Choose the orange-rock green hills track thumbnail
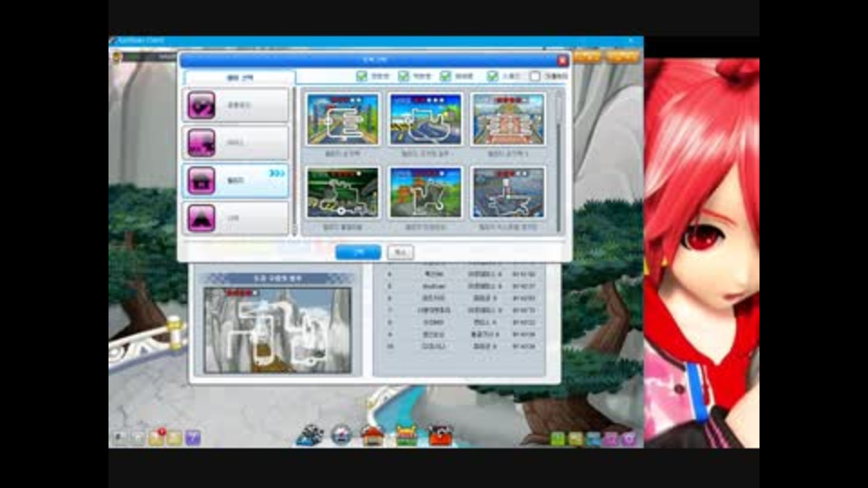This screenshot has width=868, height=488. point(425,192)
